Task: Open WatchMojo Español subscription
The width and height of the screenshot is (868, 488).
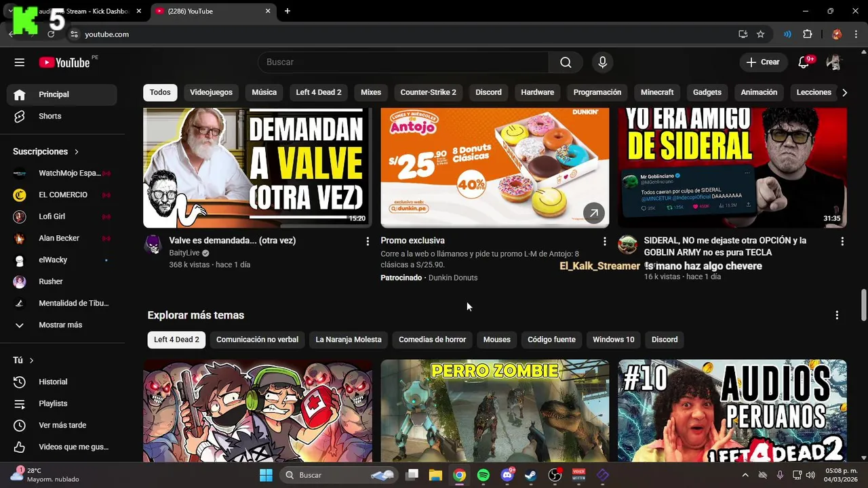Action: click(62, 173)
